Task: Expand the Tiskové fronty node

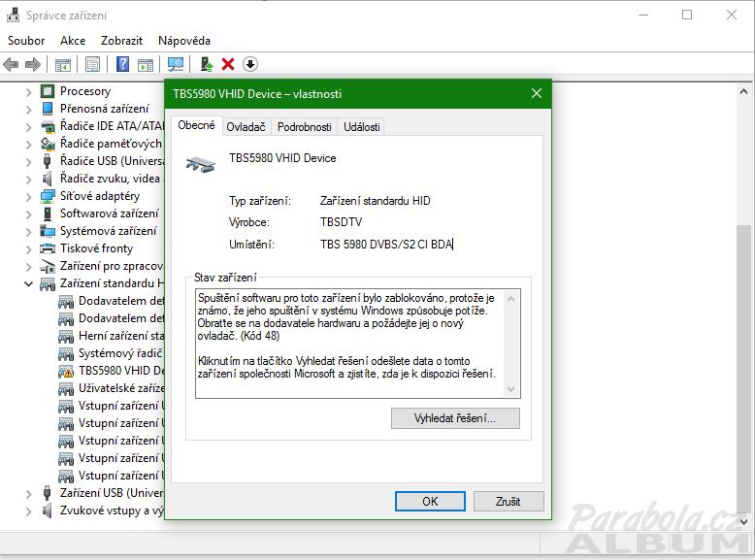Action: 28,248
